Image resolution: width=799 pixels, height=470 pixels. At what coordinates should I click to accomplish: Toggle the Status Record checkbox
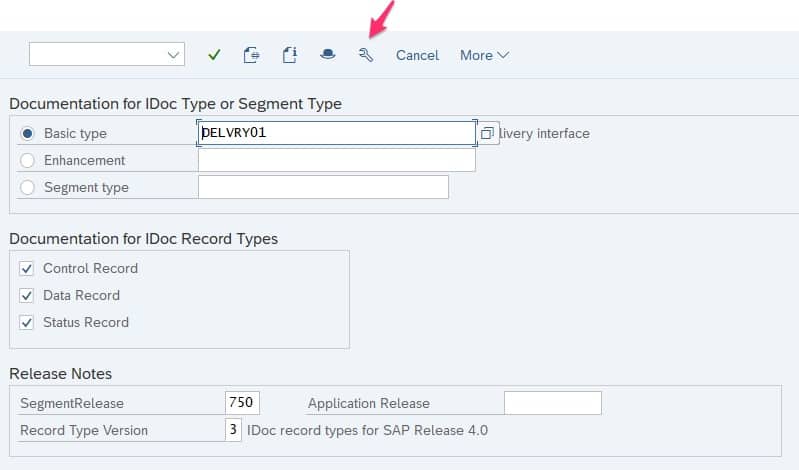(27, 322)
